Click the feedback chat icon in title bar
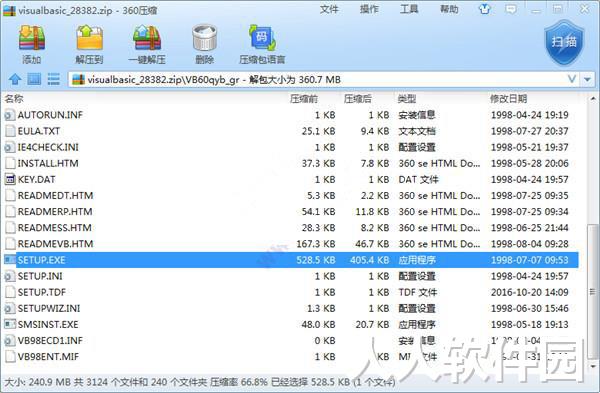The image size is (600, 393). (x=511, y=9)
